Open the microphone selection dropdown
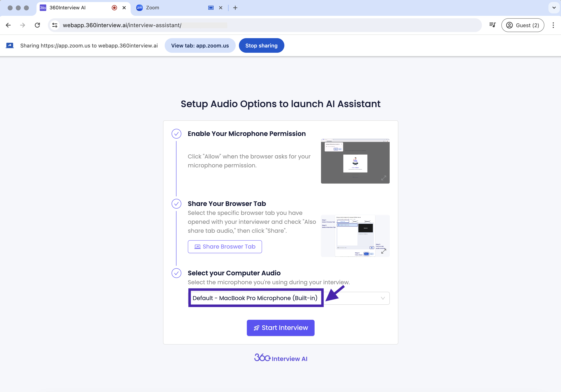The width and height of the screenshot is (561, 392). 289,298
